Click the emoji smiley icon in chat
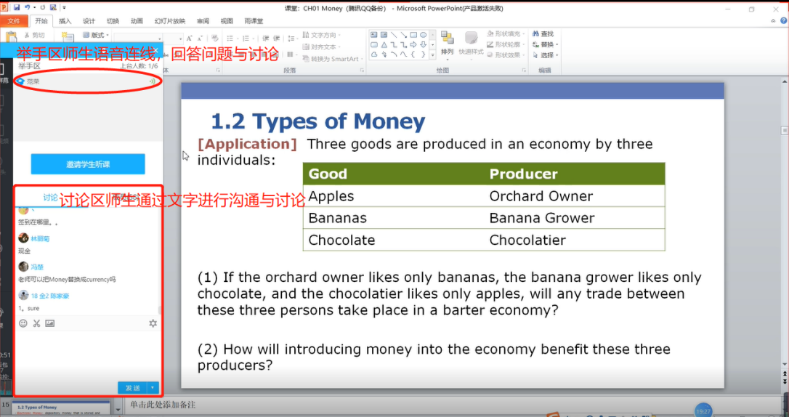This screenshot has height=417, width=789. (x=23, y=323)
